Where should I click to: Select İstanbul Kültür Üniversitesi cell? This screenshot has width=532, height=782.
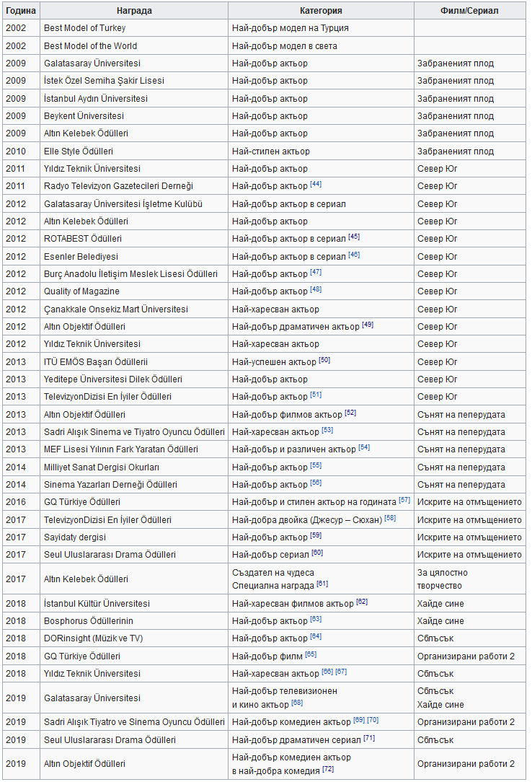(134, 604)
